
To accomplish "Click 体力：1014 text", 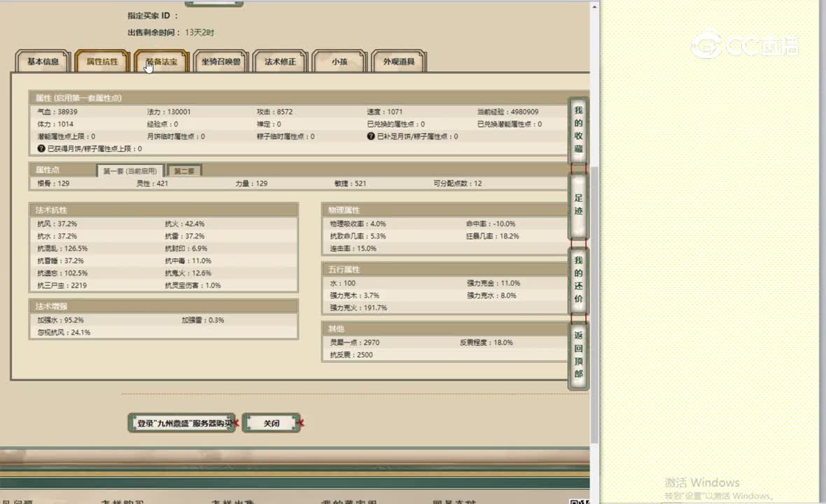I will click(55, 125).
